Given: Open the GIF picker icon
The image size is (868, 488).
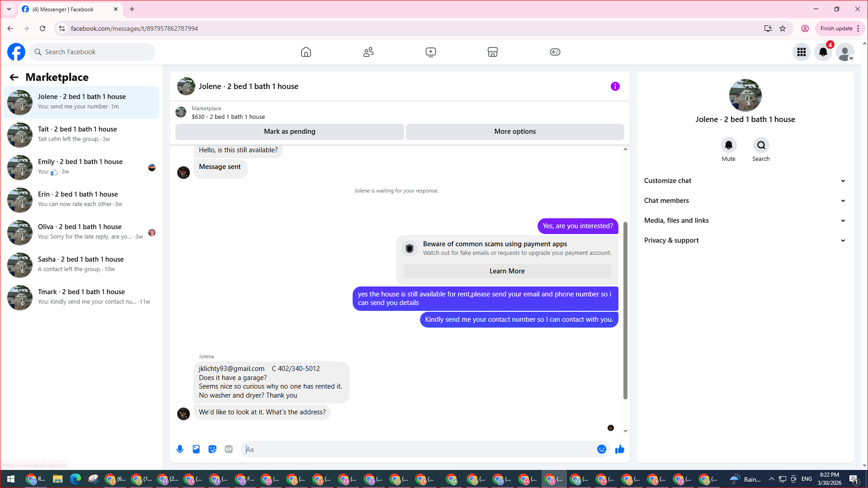Looking at the screenshot, I should click(x=229, y=449).
